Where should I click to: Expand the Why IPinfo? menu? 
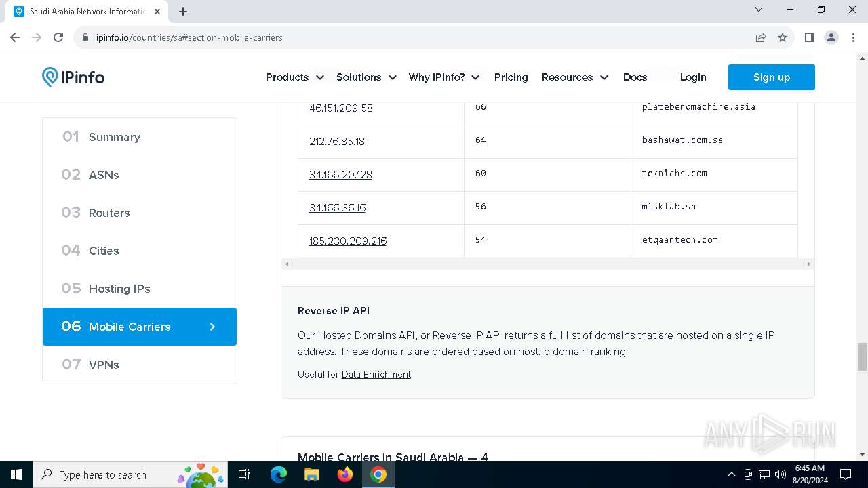(x=443, y=77)
